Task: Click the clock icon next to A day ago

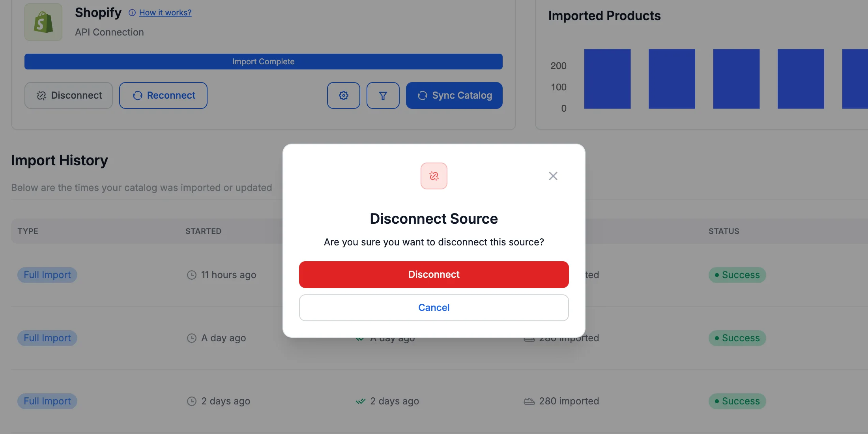Action: [x=192, y=338]
